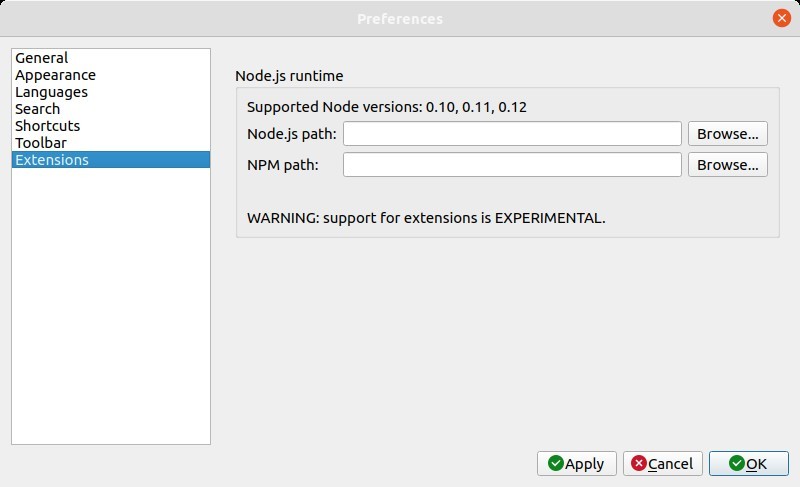Click into the NPM path input box

pyautogui.click(x=512, y=164)
